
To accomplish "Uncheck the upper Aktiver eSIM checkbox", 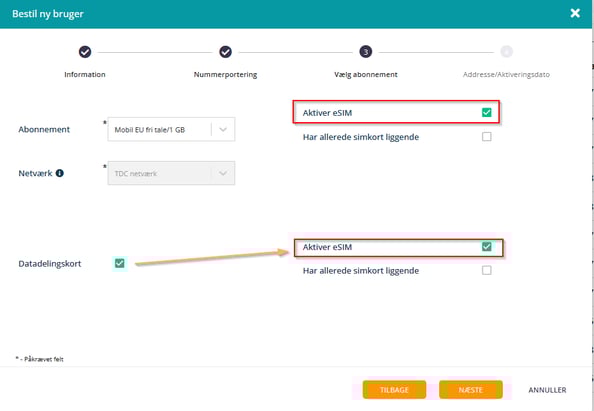I will click(486, 113).
